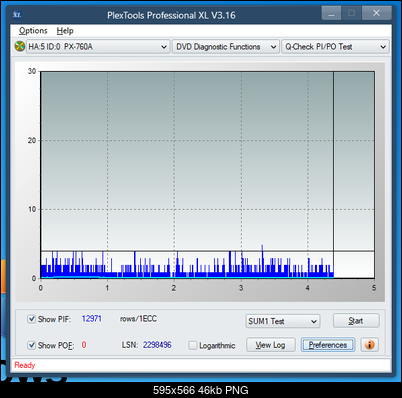This screenshot has width=402, height=398.
Task: Click the PI/PO error graph area
Action: 207,175
